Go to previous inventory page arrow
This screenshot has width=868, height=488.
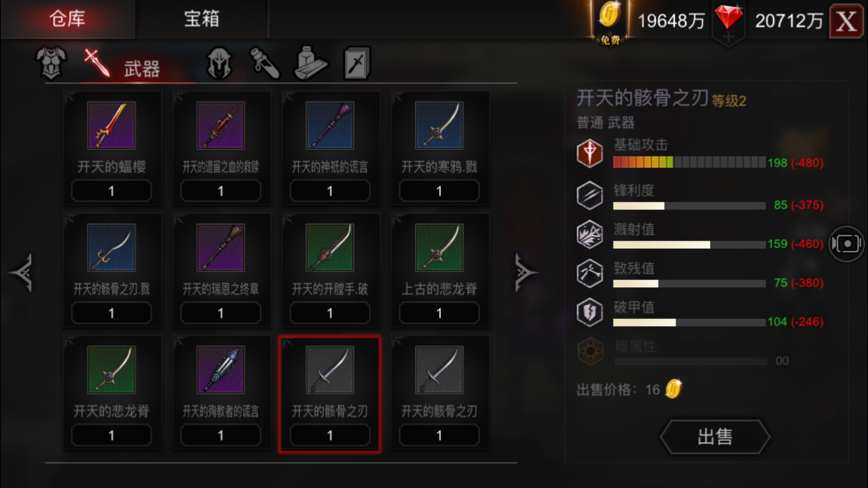point(22,273)
